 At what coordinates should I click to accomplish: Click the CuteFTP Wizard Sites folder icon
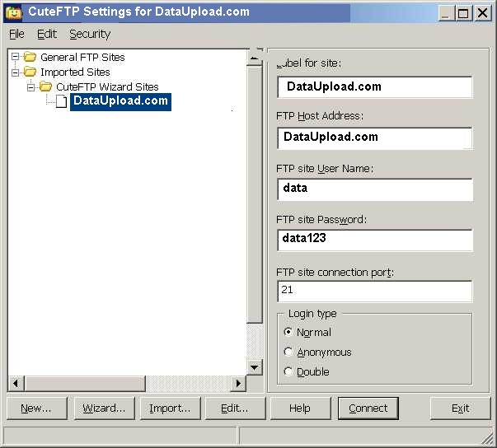[x=45, y=86]
